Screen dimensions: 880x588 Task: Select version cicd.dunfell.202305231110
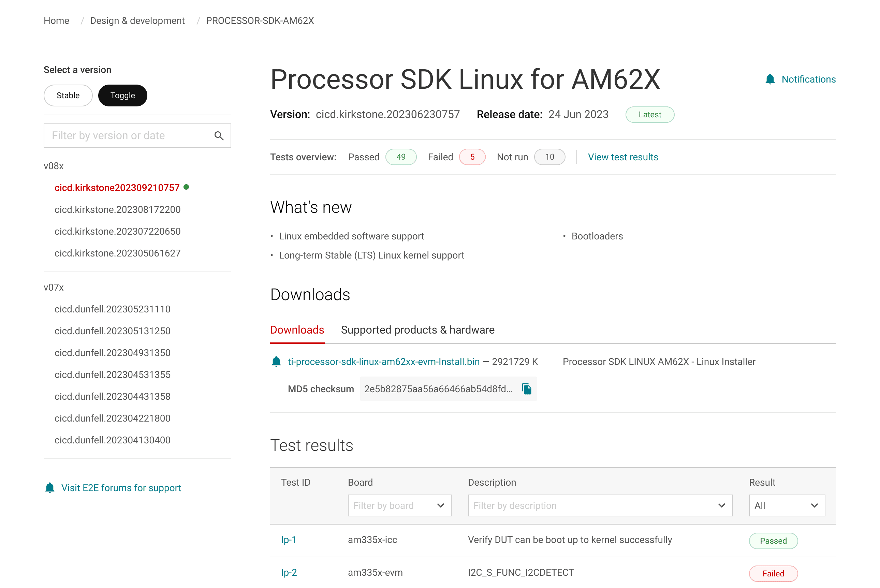point(113,309)
